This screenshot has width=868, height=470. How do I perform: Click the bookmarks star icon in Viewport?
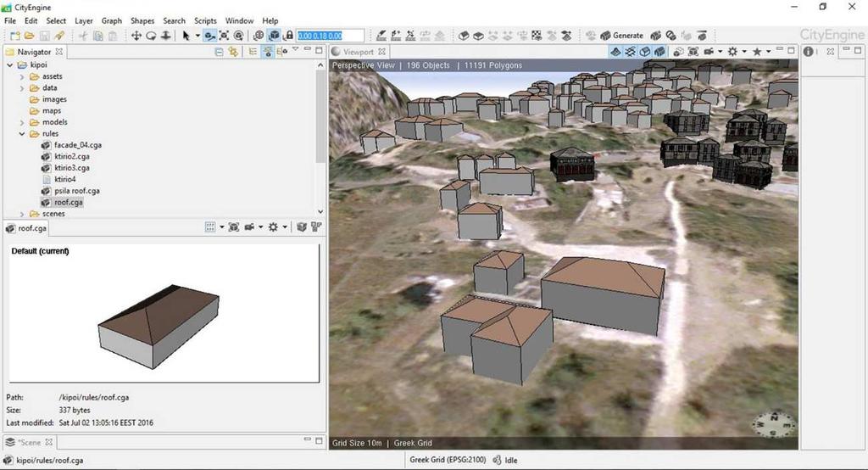pos(757,52)
